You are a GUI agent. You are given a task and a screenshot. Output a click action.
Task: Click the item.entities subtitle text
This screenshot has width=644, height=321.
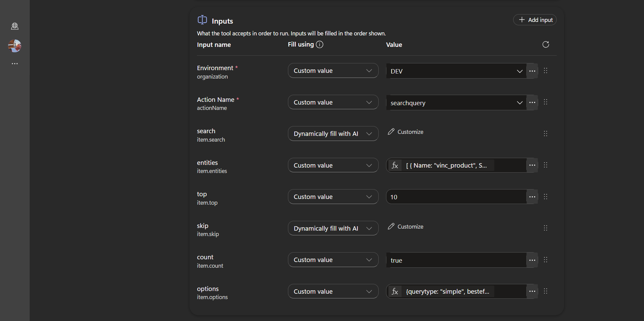pos(212,171)
